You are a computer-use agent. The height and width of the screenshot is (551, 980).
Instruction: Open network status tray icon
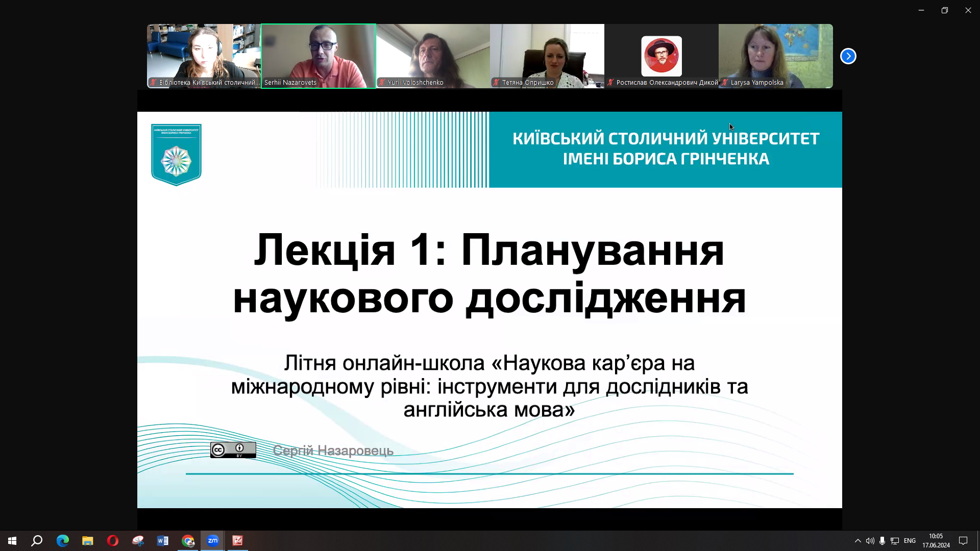pos(895,540)
